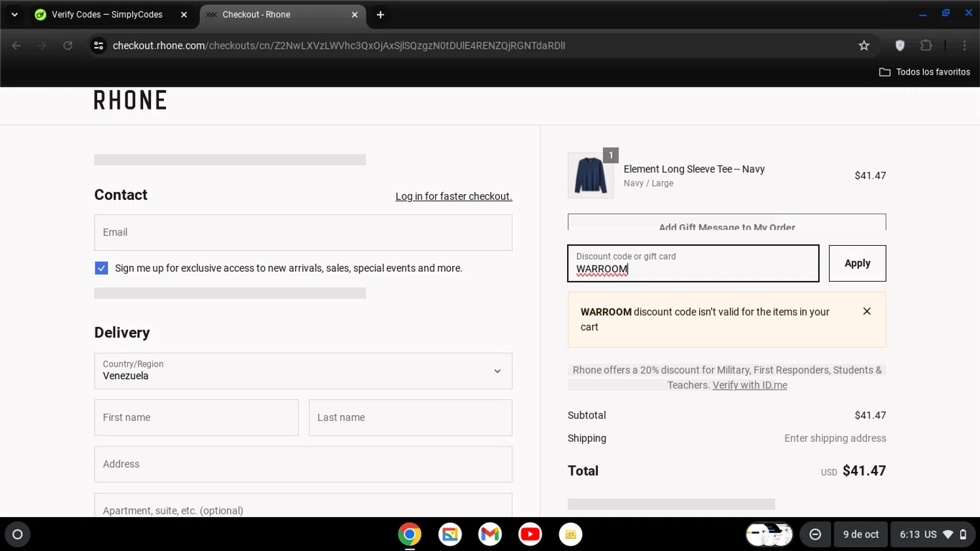
Task: Reload the checkout page
Action: [x=67, y=46]
